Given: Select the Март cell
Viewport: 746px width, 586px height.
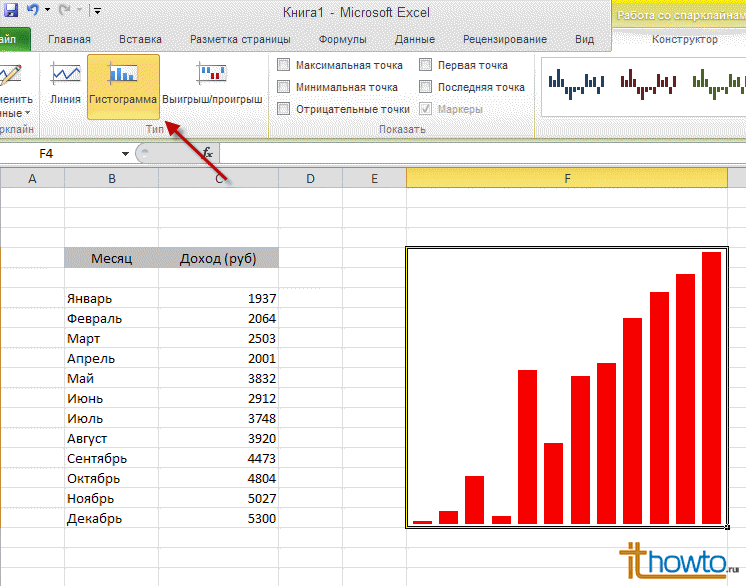Looking at the screenshot, I should click(x=112, y=338).
